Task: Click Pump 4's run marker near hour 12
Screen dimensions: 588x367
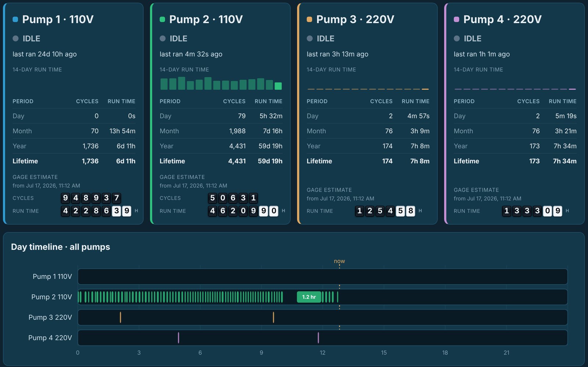Action: point(318,338)
